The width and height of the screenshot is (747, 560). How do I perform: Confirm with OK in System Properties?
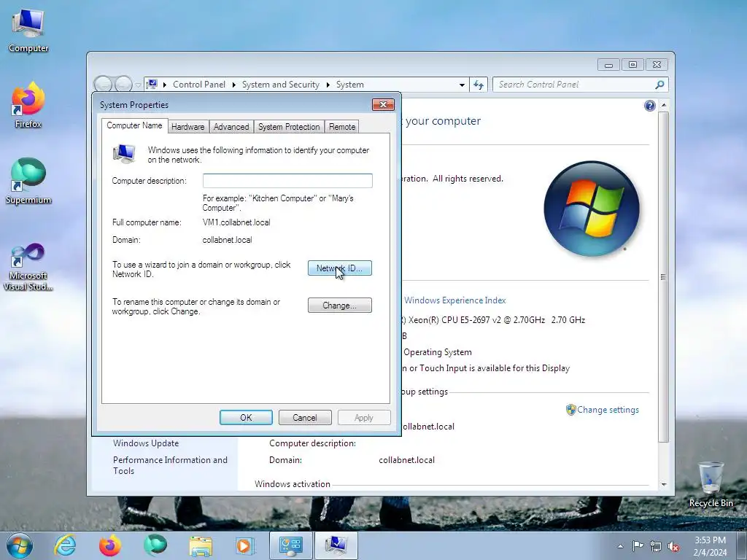(246, 418)
